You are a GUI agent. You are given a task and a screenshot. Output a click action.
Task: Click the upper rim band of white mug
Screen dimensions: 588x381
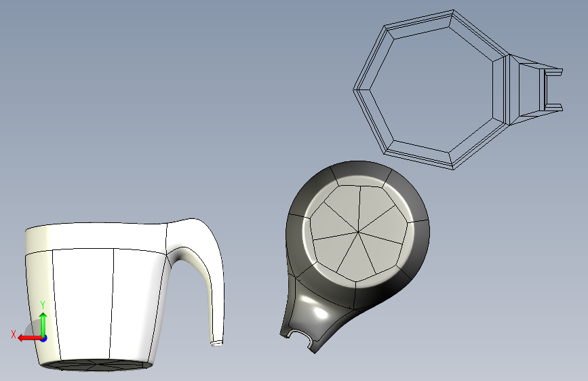(x=96, y=237)
